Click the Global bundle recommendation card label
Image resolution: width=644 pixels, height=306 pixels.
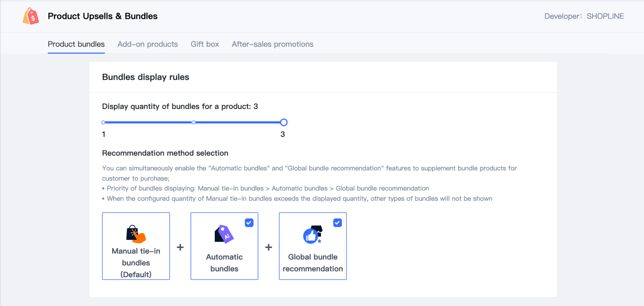click(313, 263)
